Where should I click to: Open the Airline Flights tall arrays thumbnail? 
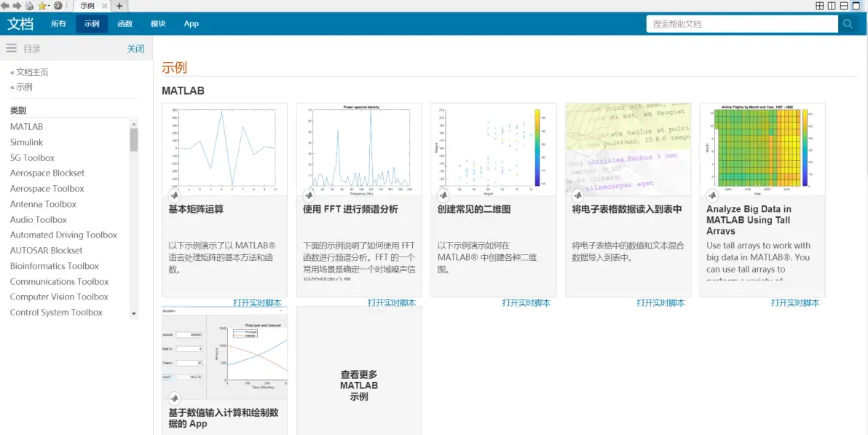pos(762,149)
